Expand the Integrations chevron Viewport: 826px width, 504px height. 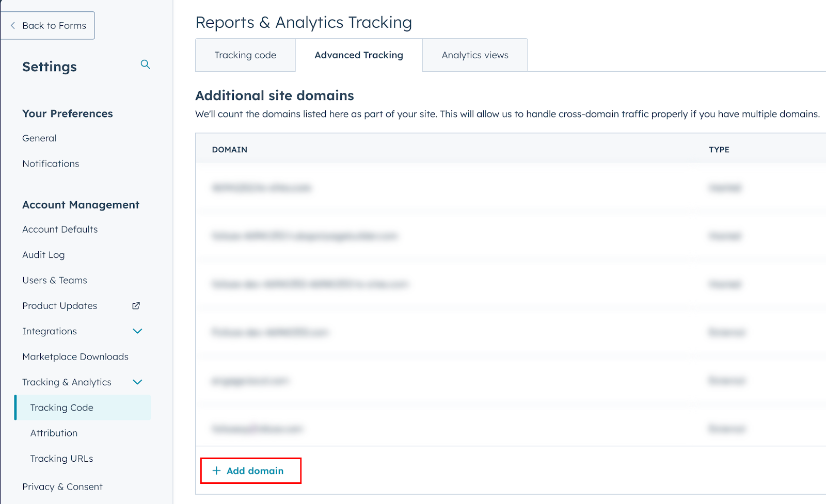pyautogui.click(x=137, y=331)
